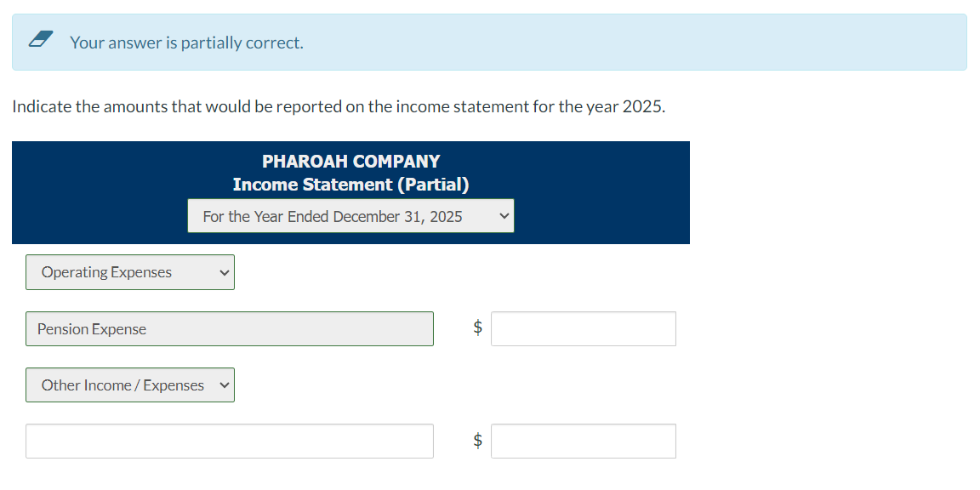The height and width of the screenshot is (490, 980).
Task: Click the light blue feedback banner
Action: pos(489,42)
